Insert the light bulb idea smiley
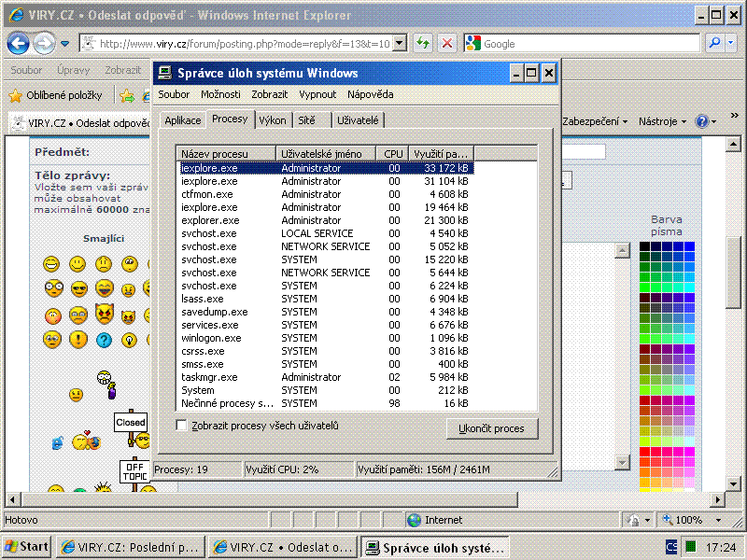 coord(129,340)
